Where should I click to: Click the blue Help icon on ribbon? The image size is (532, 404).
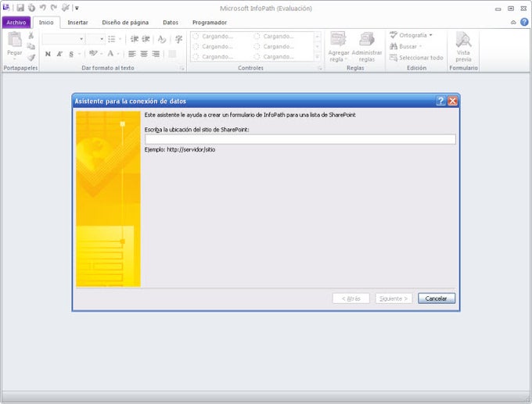(524, 23)
